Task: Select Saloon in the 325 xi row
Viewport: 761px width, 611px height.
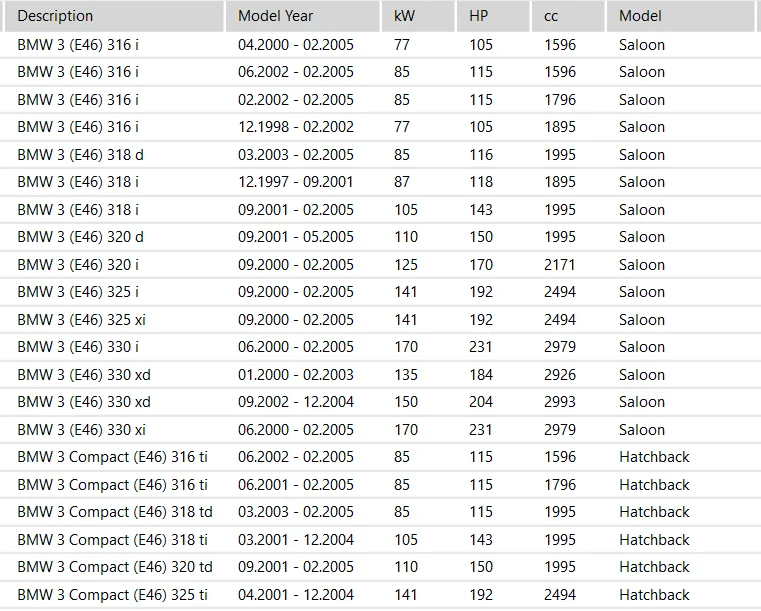Action: (x=642, y=320)
